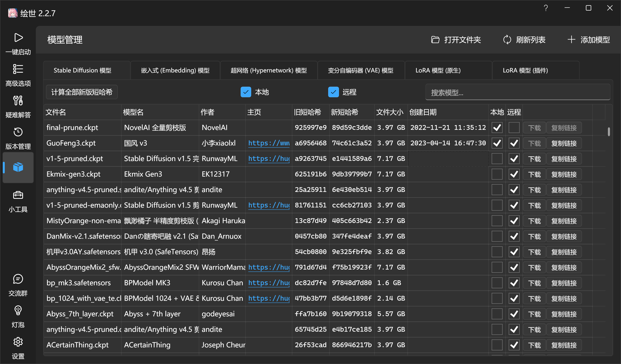Open version management history icon
The image size is (621, 364).
tap(18, 132)
